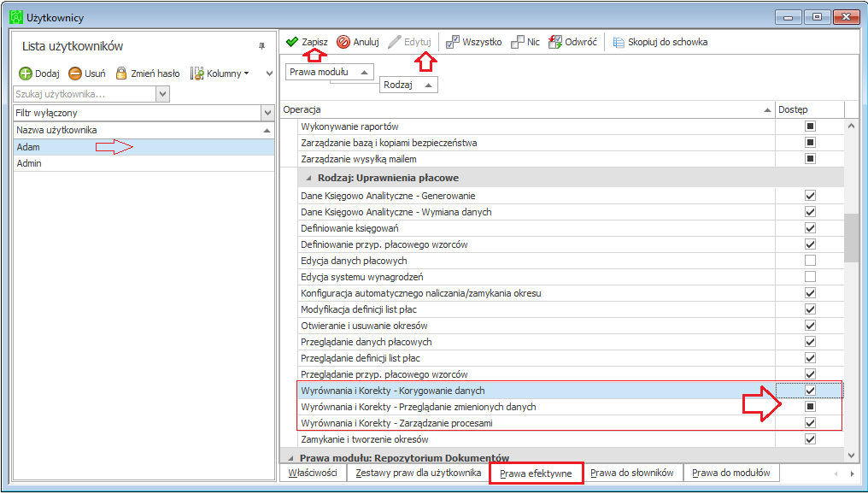This screenshot has height=494, width=868.
Task: Open Zestawy praw dla użytkownika tab
Action: 418,473
